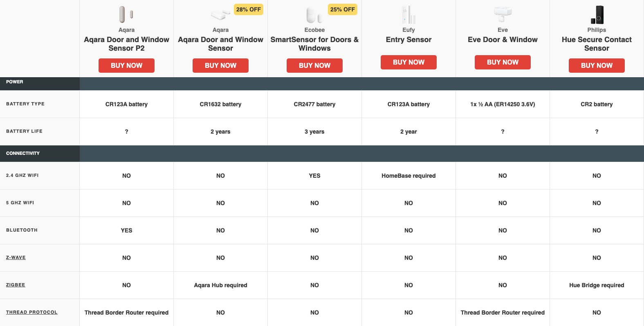Select the 2 year battery life cell
The height and width of the screenshot is (326, 644).
[x=408, y=132]
